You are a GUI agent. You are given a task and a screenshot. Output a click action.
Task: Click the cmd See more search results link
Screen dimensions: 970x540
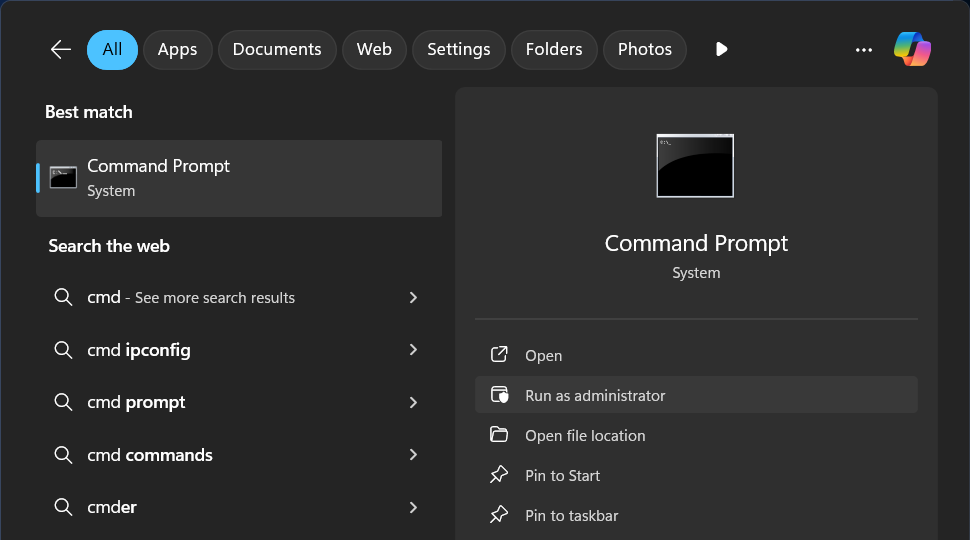[191, 298]
